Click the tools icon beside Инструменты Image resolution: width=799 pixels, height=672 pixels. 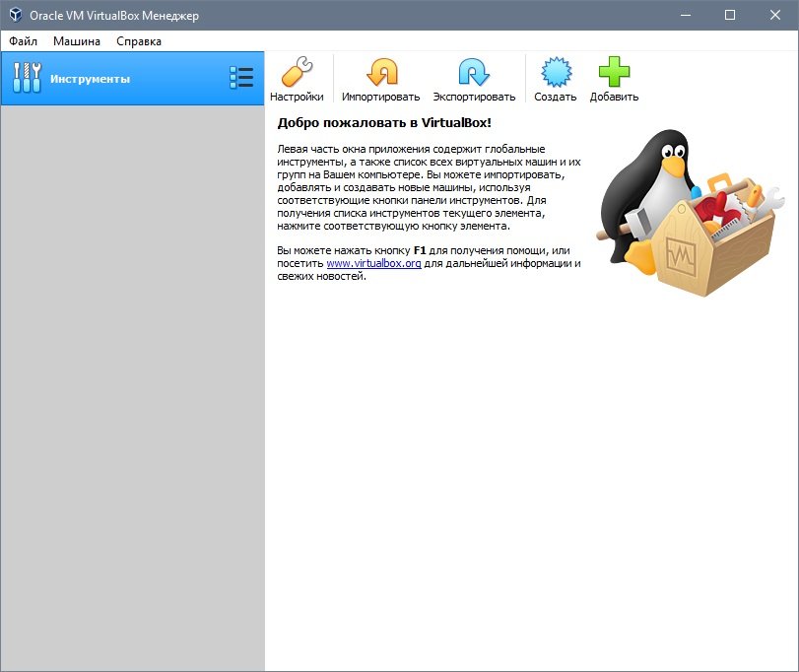pos(27,78)
